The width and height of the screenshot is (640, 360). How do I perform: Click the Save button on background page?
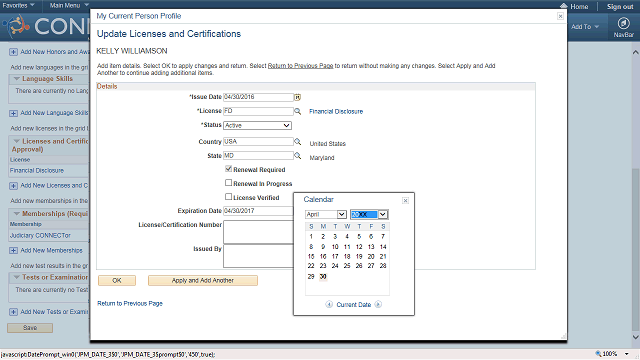(x=30, y=328)
